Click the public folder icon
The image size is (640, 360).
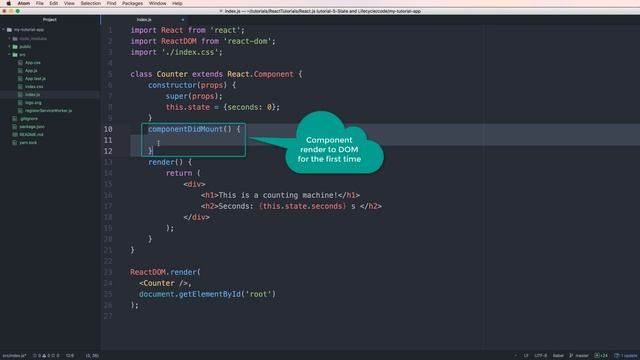[x=15, y=47]
